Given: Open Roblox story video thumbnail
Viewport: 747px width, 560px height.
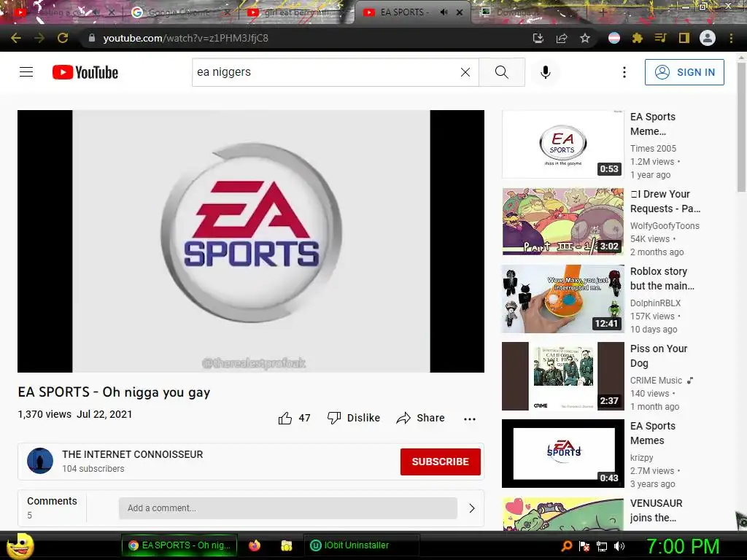Looking at the screenshot, I should click(x=562, y=298).
